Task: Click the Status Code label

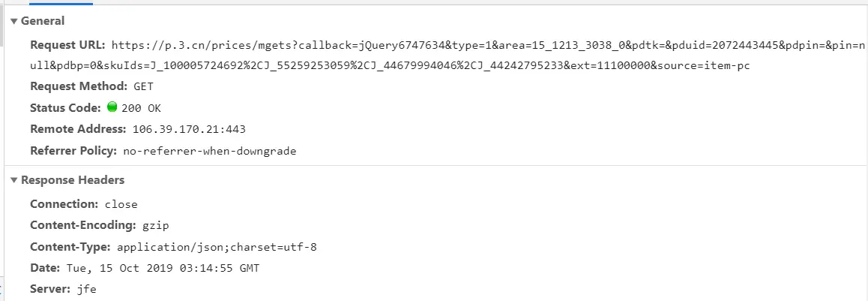Action: click(65, 108)
